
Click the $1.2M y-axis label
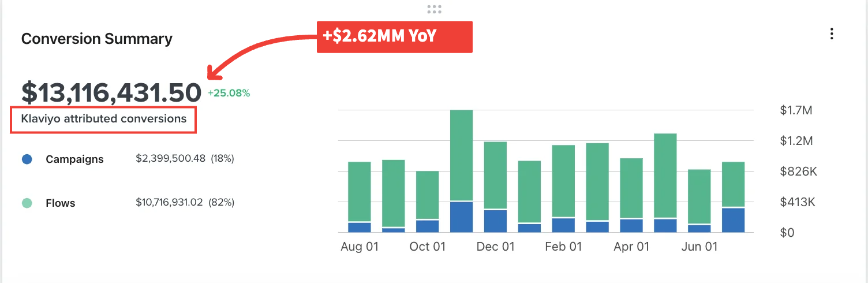pyautogui.click(x=795, y=141)
